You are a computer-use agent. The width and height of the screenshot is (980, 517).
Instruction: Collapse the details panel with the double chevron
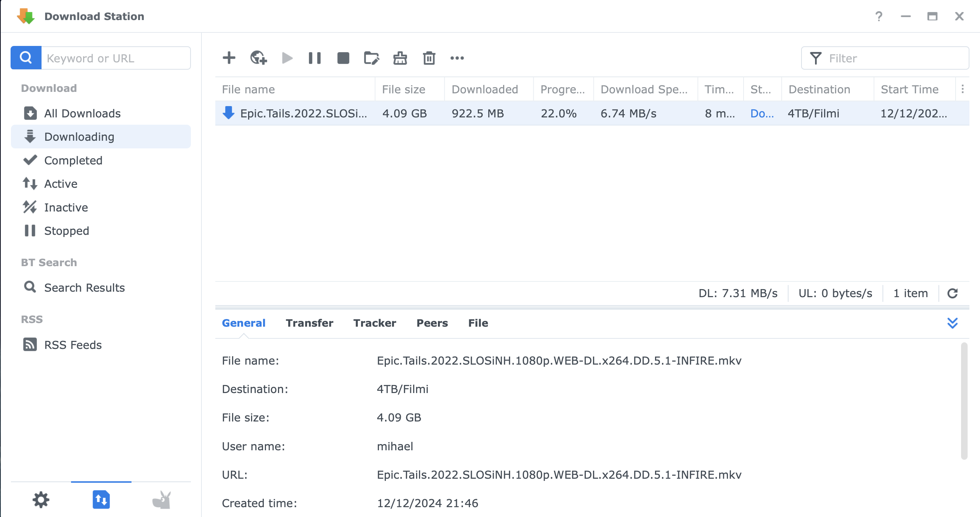(952, 323)
